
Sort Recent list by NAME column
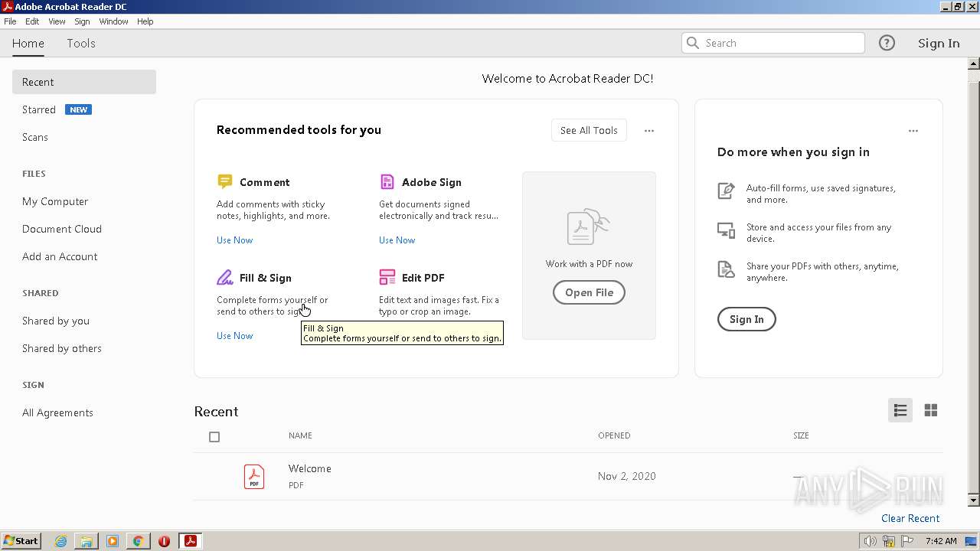tap(300, 435)
